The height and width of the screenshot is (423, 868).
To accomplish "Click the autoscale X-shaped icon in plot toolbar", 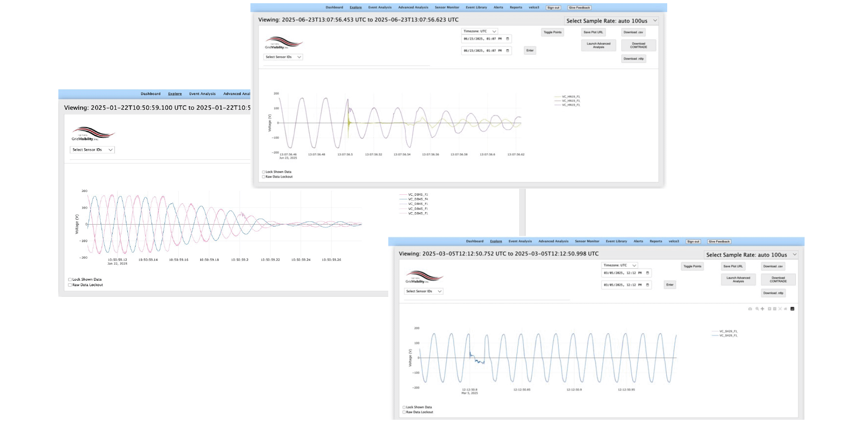I will (x=780, y=309).
